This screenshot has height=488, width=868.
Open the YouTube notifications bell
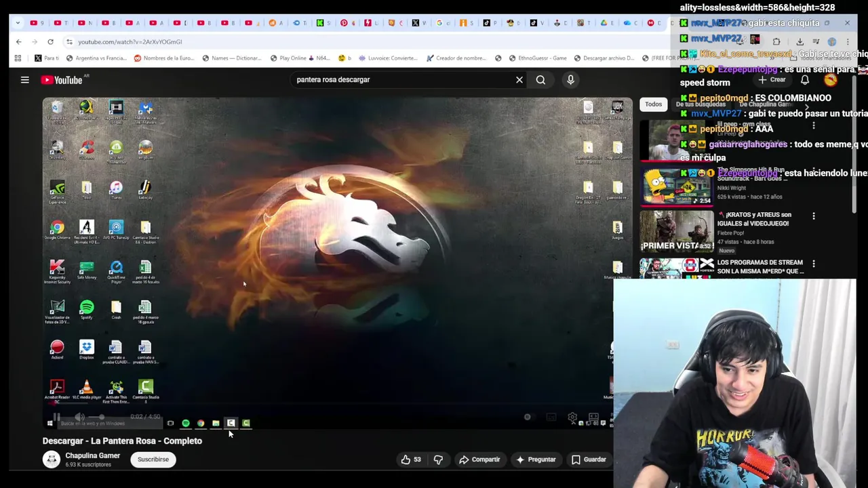pos(805,80)
